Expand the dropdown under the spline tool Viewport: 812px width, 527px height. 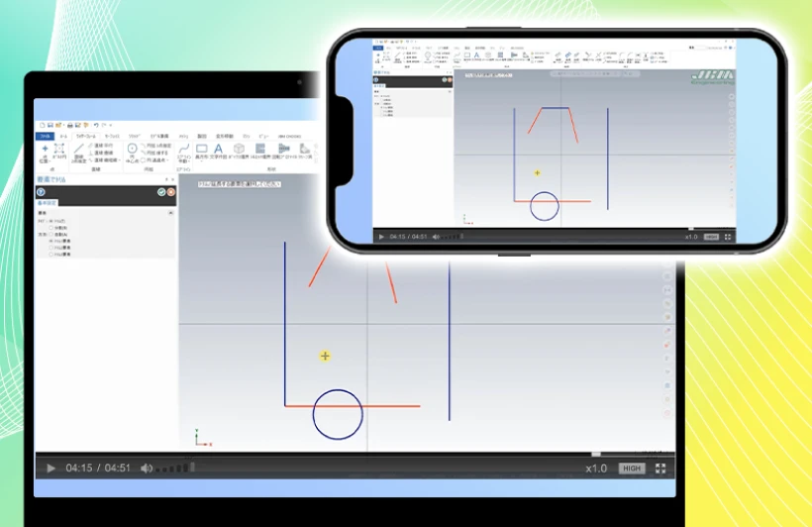click(x=183, y=161)
